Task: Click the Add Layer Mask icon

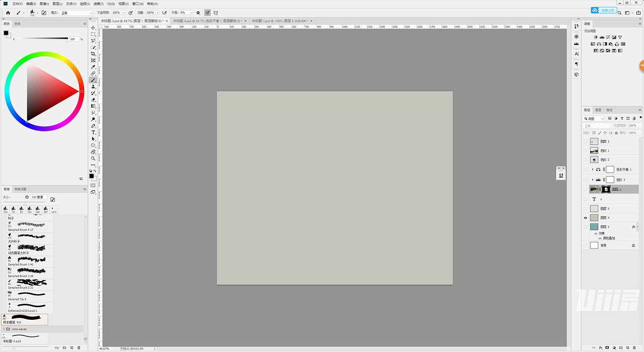Action: [x=607, y=348]
